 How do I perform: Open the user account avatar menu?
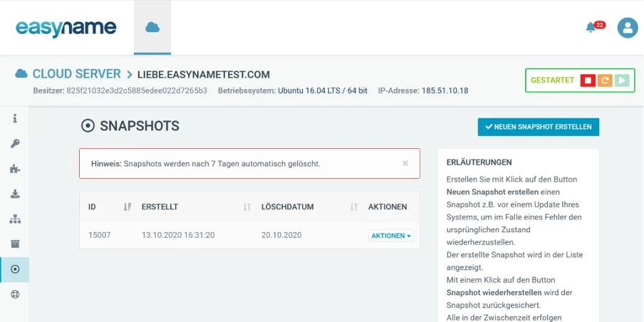click(627, 28)
